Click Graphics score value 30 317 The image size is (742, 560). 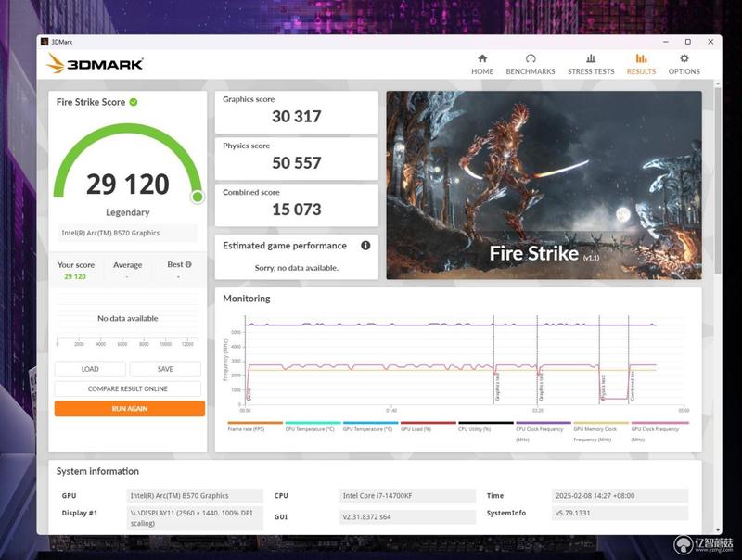tap(296, 116)
